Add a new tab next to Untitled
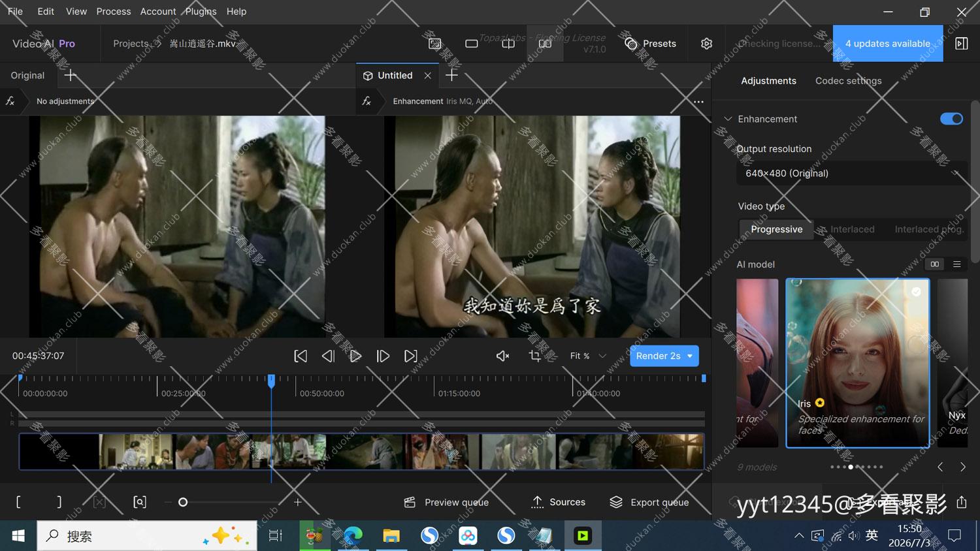The height and width of the screenshot is (551, 980). click(x=451, y=76)
